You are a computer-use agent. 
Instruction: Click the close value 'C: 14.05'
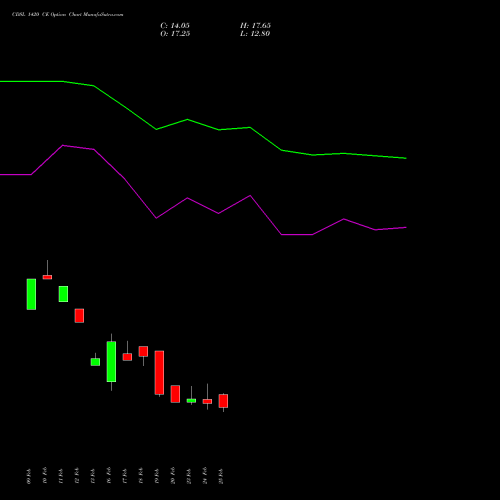[x=175, y=26]
